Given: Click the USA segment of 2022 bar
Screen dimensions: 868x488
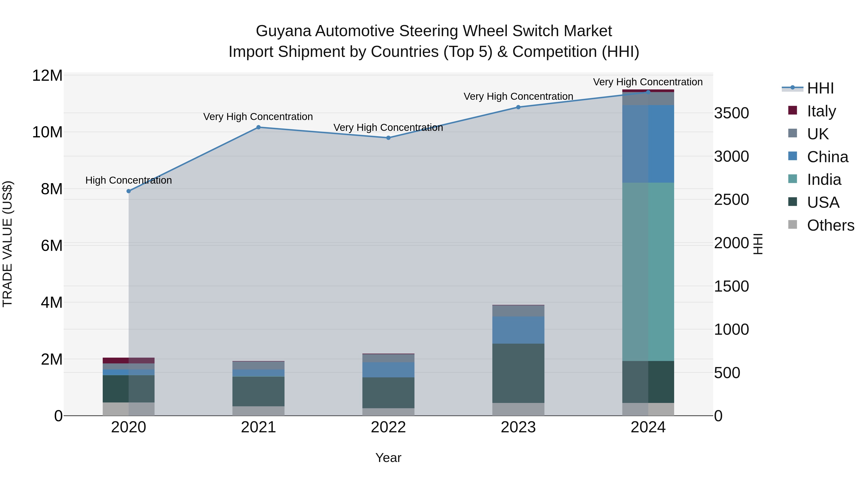Looking at the screenshot, I should coord(388,393).
